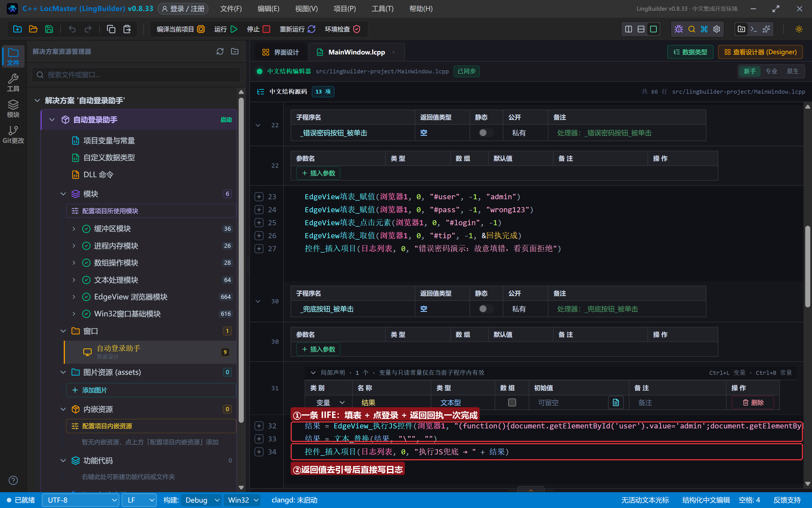
Task: Select the 专业 editor mode
Action: click(771, 71)
